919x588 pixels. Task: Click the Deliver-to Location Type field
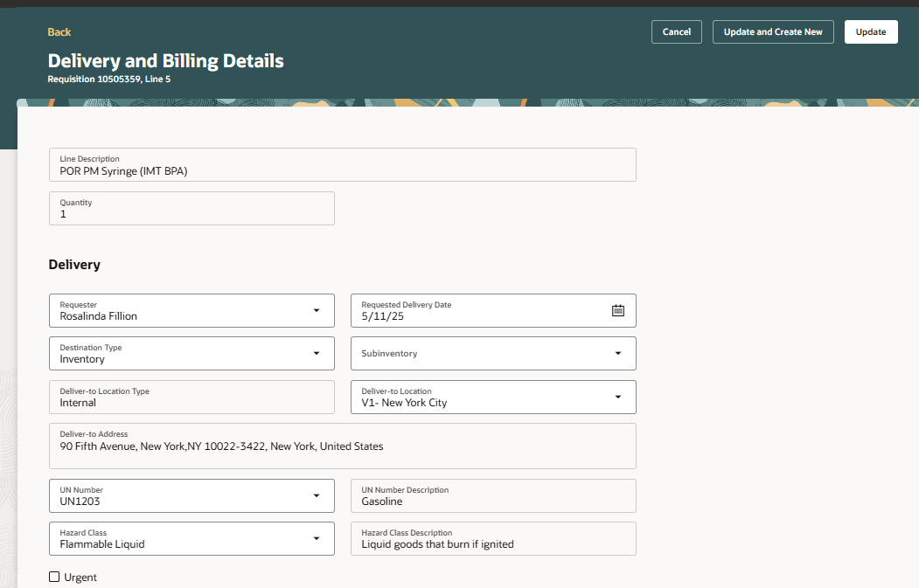[191, 397]
